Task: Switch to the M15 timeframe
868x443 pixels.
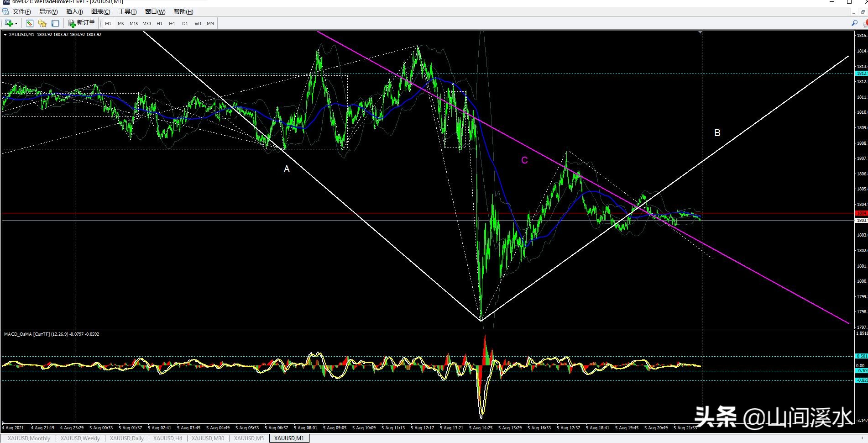Action: click(134, 23)
